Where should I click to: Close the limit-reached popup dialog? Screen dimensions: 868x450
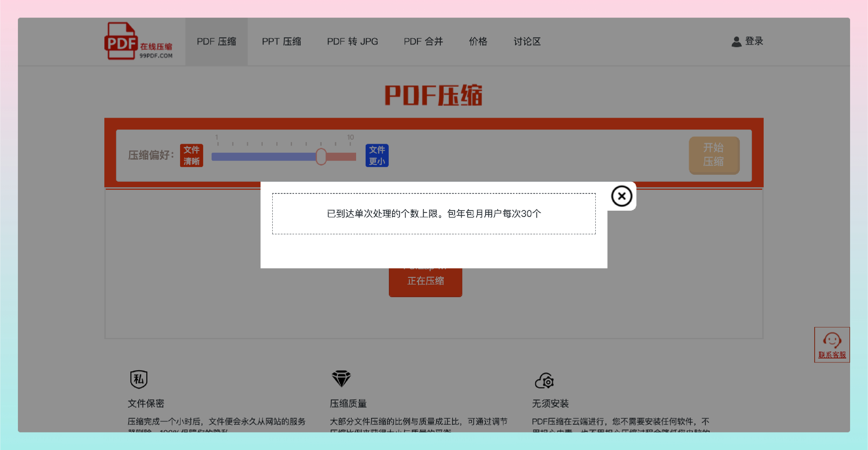click(621, 196)
